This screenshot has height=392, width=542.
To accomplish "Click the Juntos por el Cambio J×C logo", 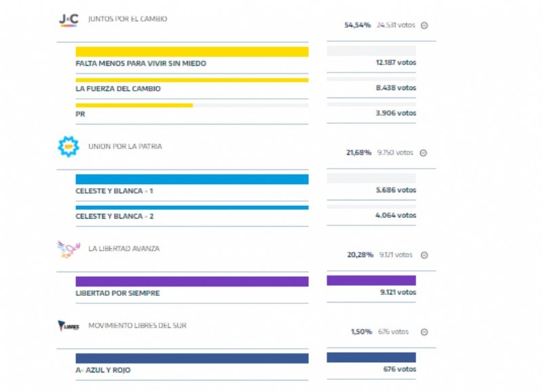I will (x=69, y=20).
